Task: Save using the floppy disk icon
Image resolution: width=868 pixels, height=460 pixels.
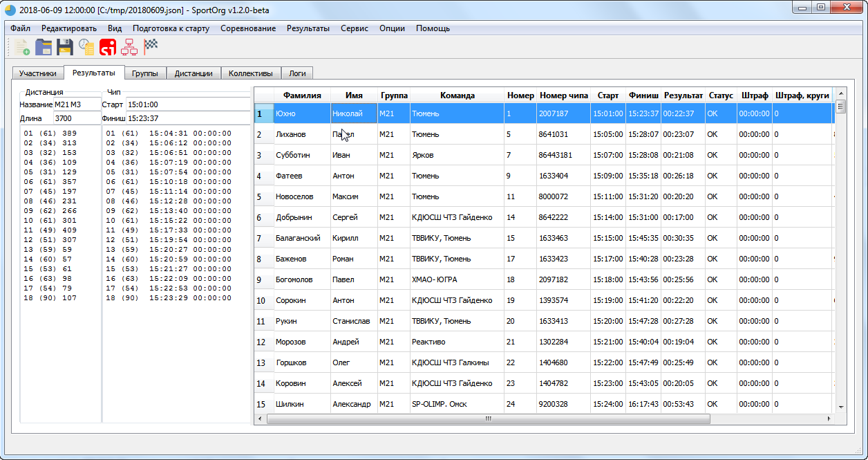Action: click(x=65, y=47)
